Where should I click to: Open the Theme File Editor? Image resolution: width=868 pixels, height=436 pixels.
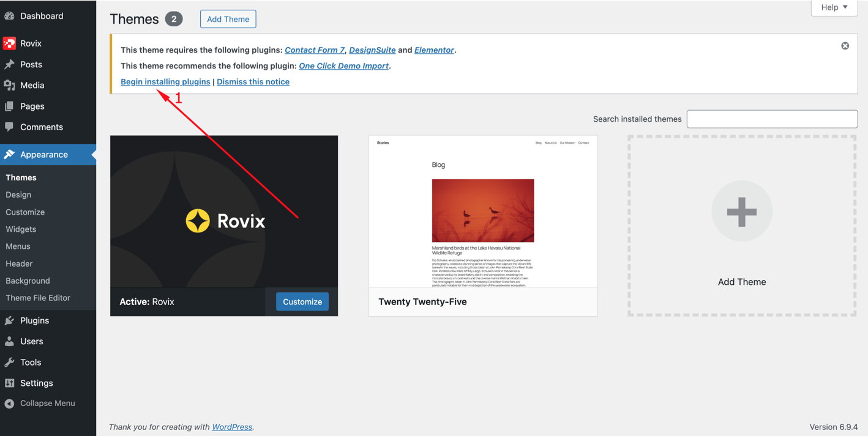click(x=38, y=298)
